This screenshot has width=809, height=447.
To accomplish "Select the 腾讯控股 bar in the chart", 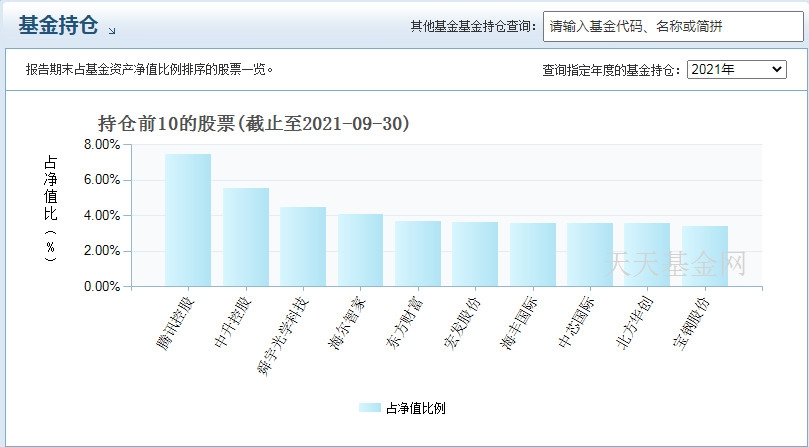I will click(188, 220).
